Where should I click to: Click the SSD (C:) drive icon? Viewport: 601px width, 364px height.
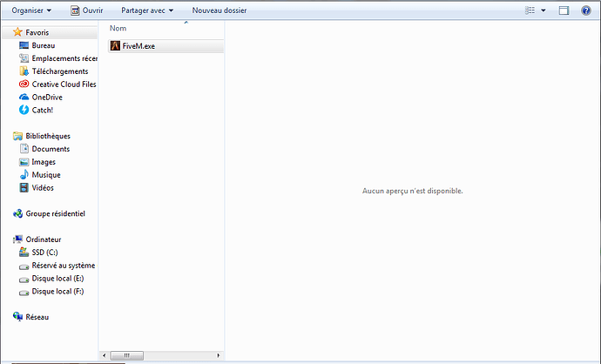pyautogui.click(x=24, y=253)
